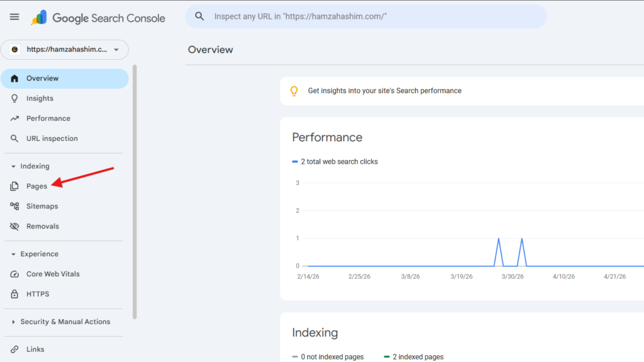The width and height of the screenshot is (644, 362).
Task: Click the HTTPS padlock icon
Action: 14,294
